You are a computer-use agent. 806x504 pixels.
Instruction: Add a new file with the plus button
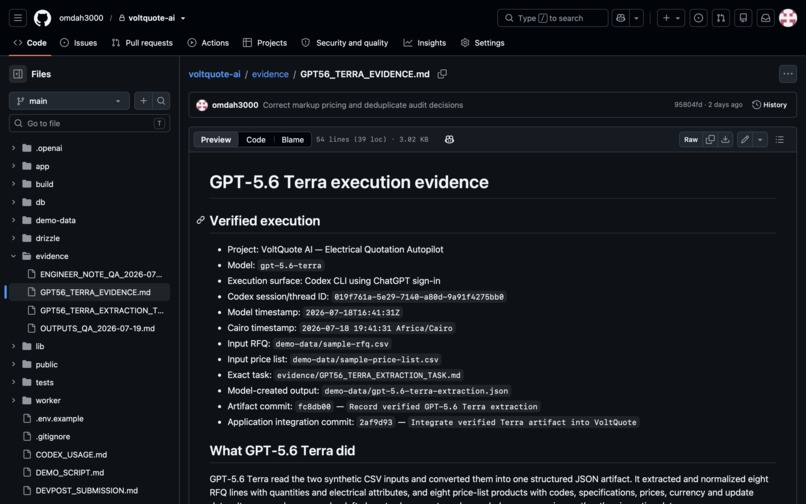143,101
